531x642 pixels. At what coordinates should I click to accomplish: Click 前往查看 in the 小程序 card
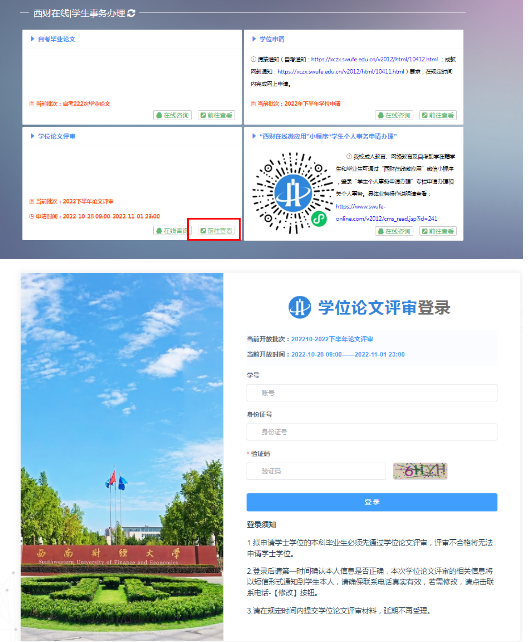pos(438,231)
